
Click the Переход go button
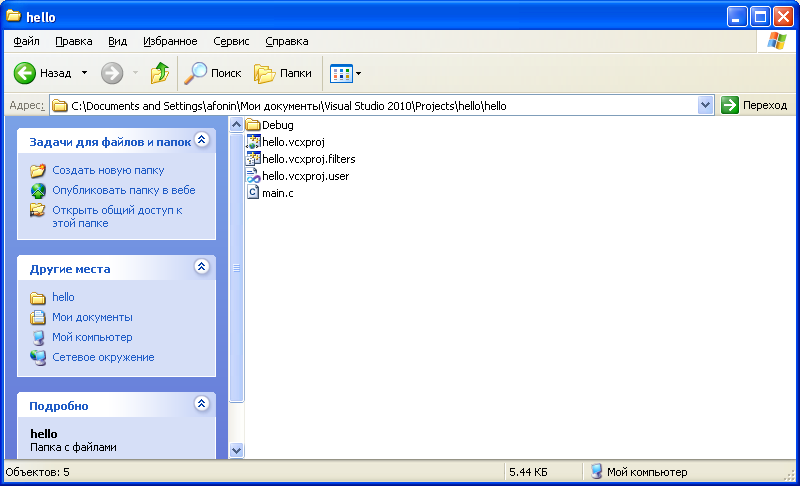coord(754,106)
